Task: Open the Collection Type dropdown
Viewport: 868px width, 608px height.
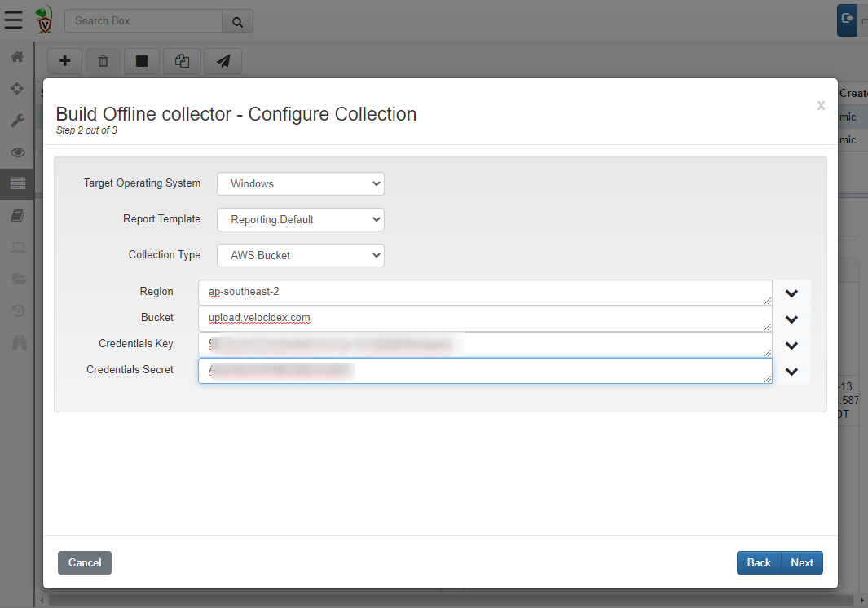Action: [x=300, y=255]
